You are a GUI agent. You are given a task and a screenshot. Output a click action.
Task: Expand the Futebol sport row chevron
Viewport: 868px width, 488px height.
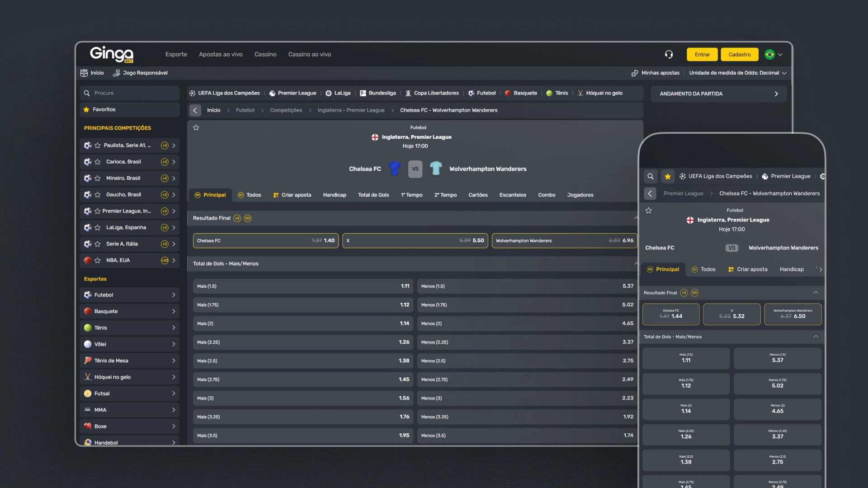pos(174,295)
